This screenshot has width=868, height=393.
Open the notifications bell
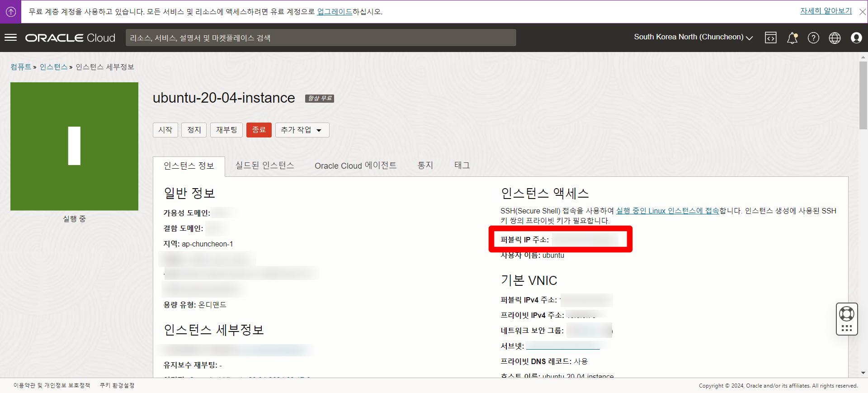[x=792, y=38]
